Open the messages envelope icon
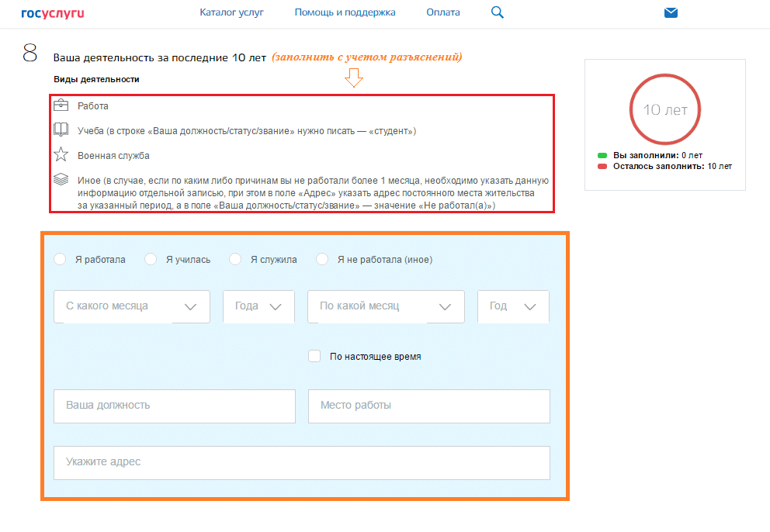This screenshot has width=770, height=532. (x=671, y=12)
